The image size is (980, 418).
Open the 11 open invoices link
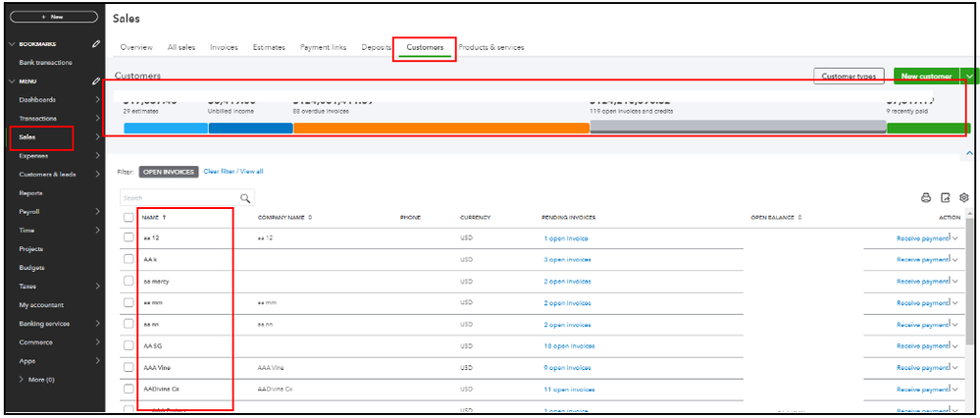569,390
